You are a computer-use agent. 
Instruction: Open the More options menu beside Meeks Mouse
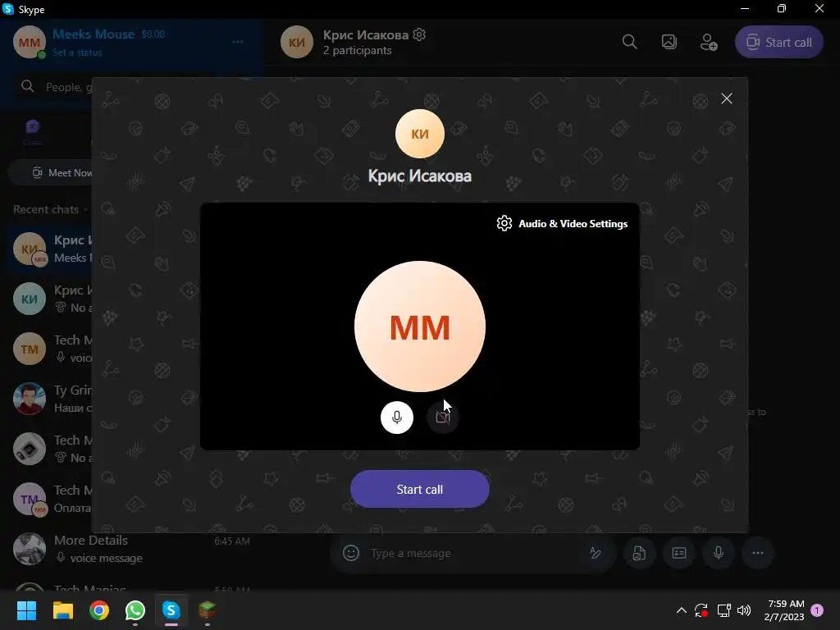(x=238, y=42)
